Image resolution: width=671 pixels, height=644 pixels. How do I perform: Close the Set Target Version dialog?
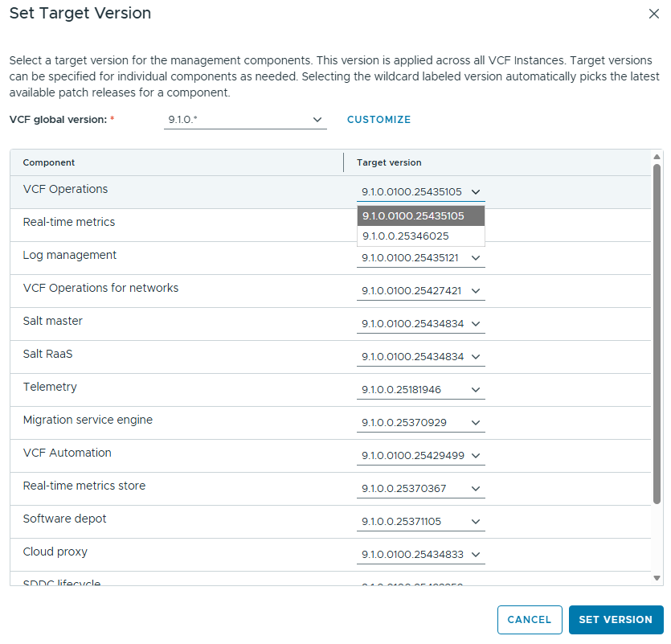tap(653, 14)
